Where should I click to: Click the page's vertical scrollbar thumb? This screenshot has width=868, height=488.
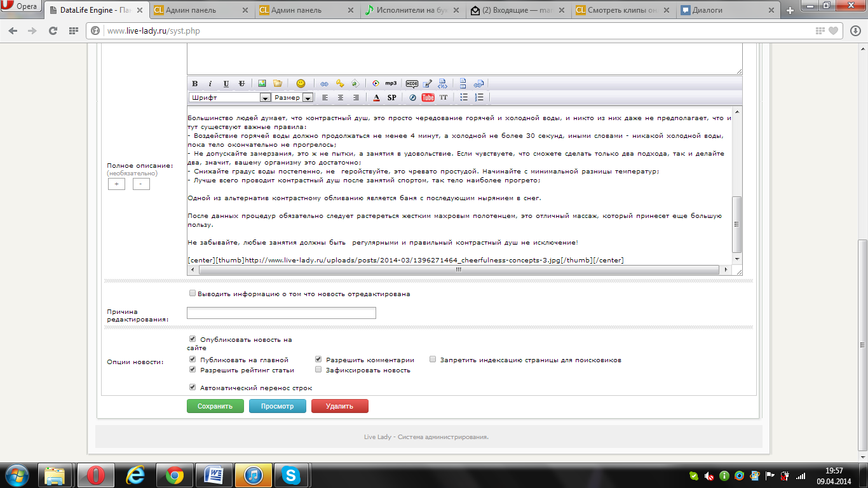(862, 344)
